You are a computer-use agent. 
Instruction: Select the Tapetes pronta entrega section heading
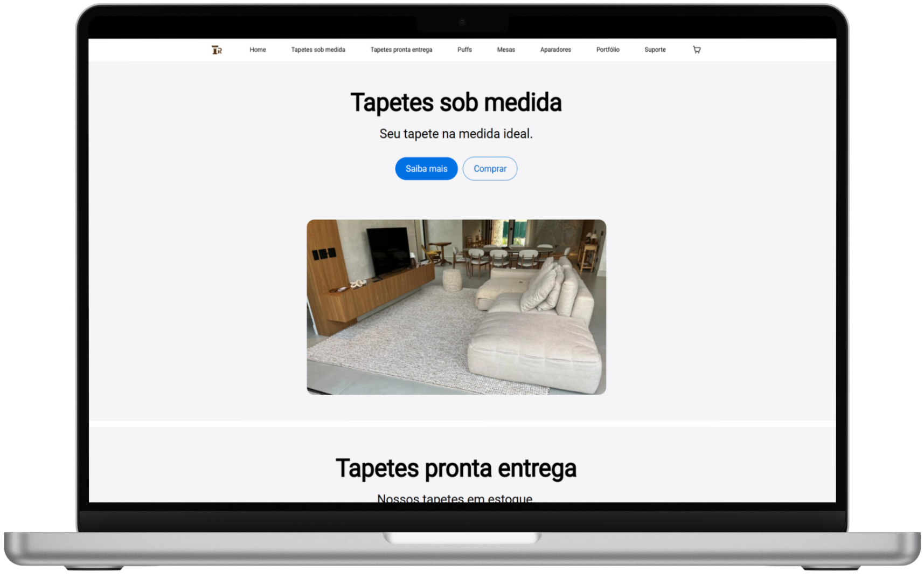click(x=456, y=468)
